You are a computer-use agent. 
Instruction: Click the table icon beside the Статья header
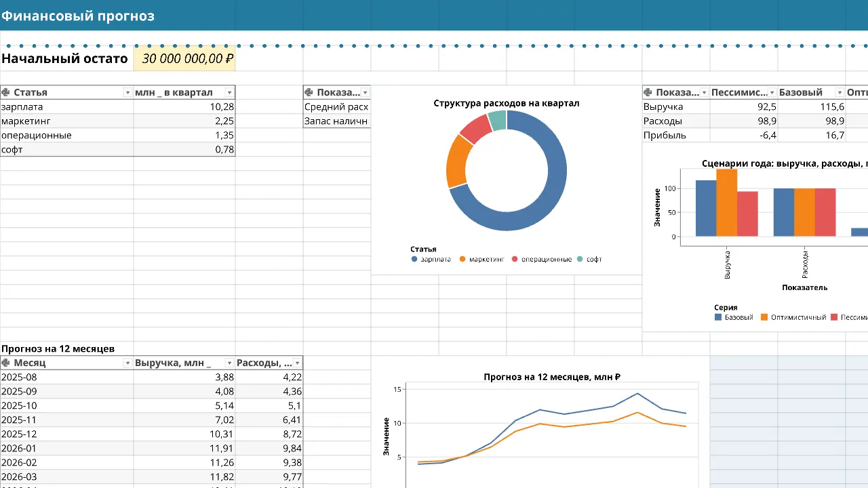click(6, 92)
